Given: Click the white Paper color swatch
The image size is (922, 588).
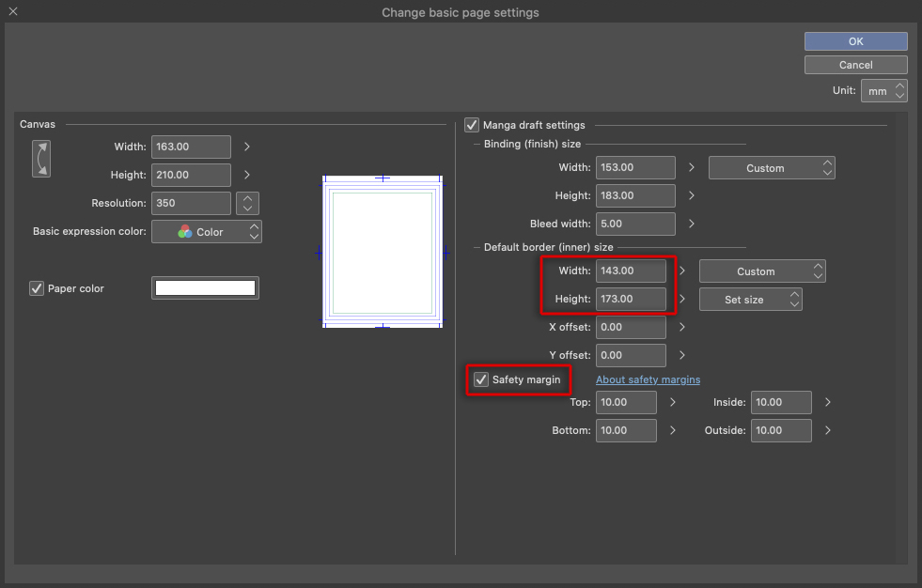Looking at the screenshot, I should click(x=205, y=288).
